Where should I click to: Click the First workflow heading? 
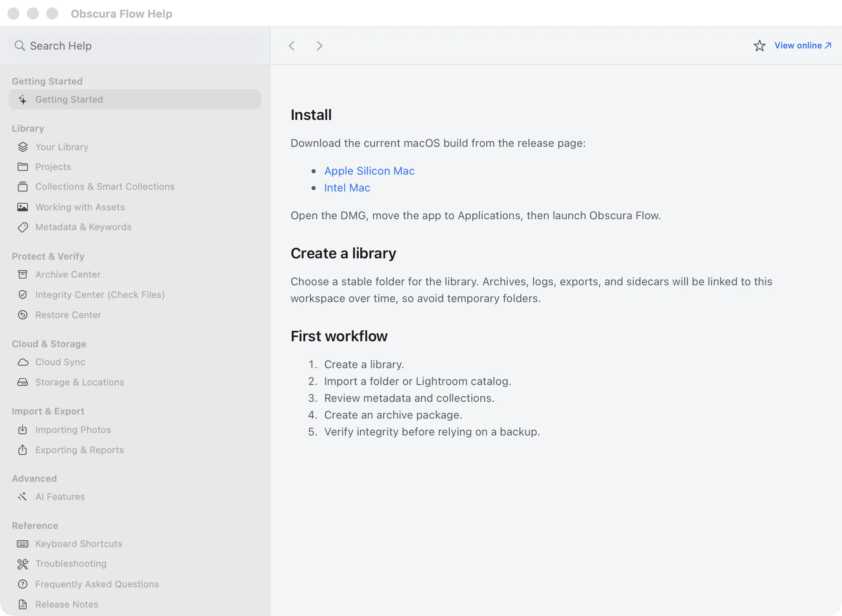click(x=339, y=336)
